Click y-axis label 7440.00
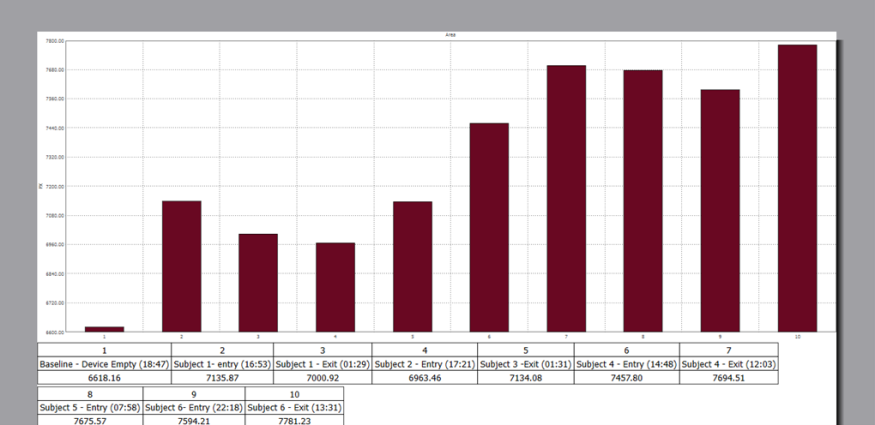The width and height of the screenshot is (875, 425). (57, 128)
